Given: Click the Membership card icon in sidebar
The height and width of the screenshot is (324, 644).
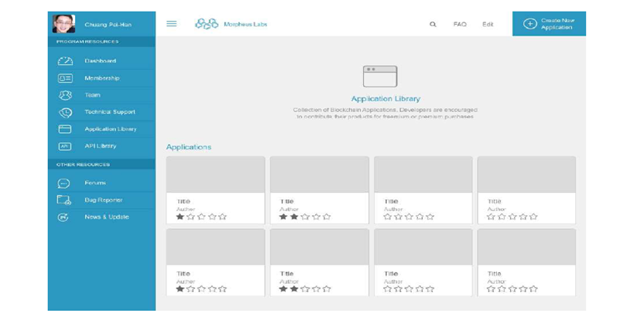Looking at the screenshot, I should click(x=65, y=78).
